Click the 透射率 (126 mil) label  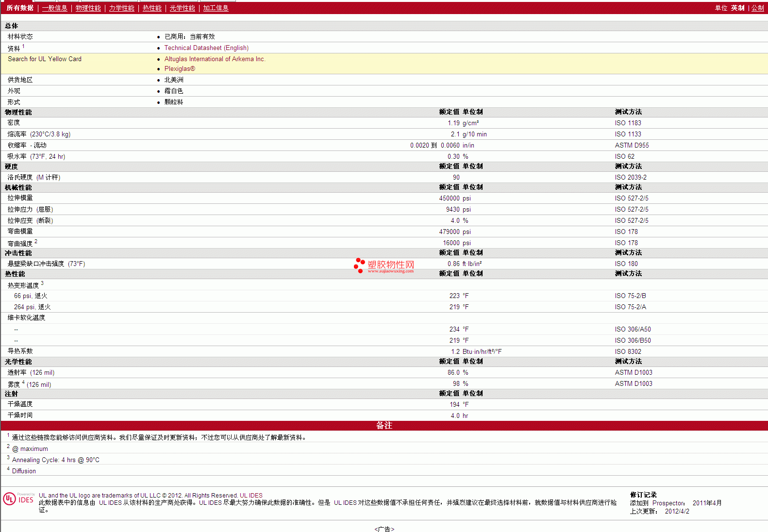(x=31, y=373)
